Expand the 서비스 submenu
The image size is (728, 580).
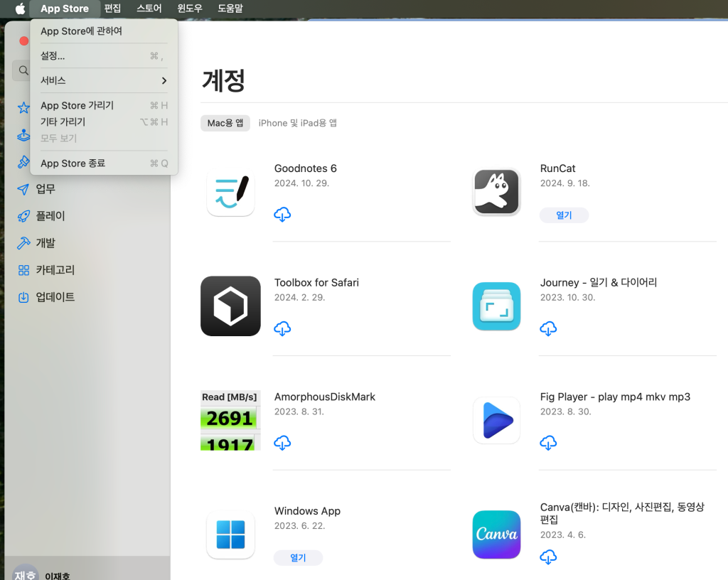coord(104,81)
